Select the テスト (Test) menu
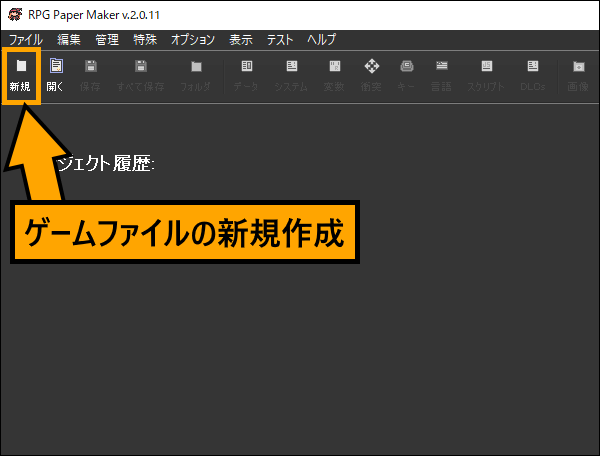 (280, 40)
